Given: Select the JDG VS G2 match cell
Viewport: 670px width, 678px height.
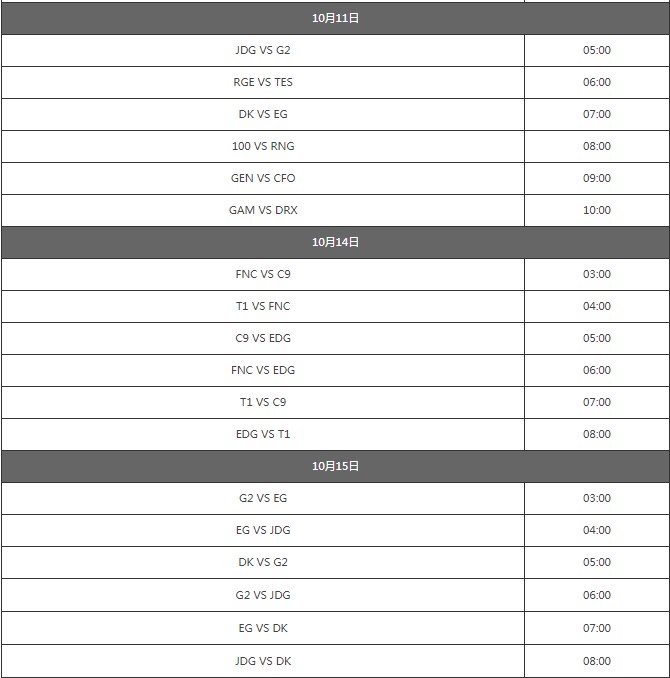Looking at the screenshot, I should pyautogui.click(x=263, y=50).
